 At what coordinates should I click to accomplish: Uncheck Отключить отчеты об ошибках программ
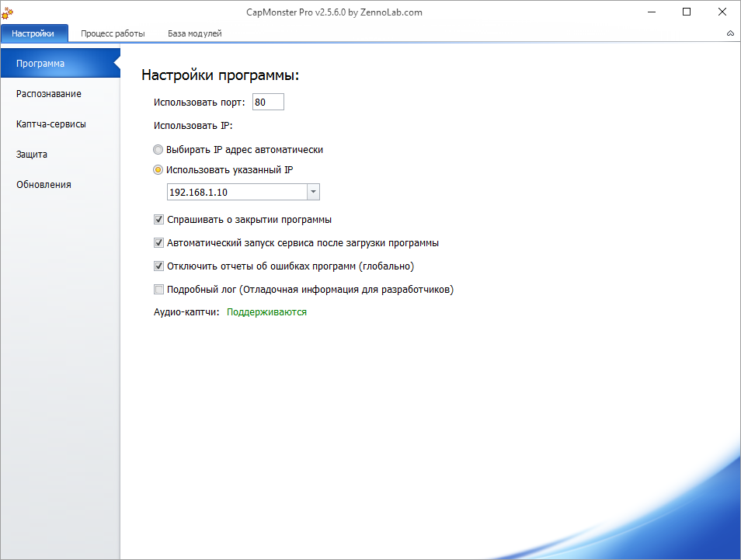[158, 266]
